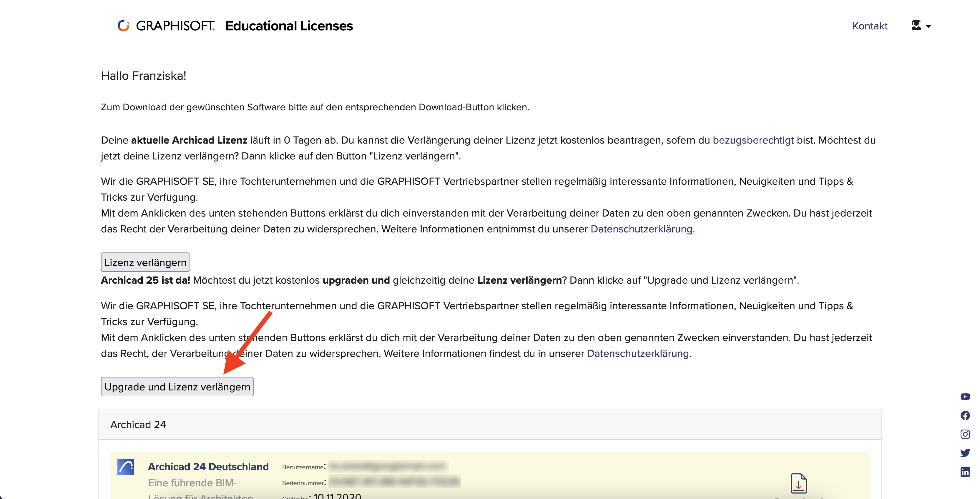Click the Archicad 24 section header
Viewport: 980px width, 499px height.
pos(490,425)
